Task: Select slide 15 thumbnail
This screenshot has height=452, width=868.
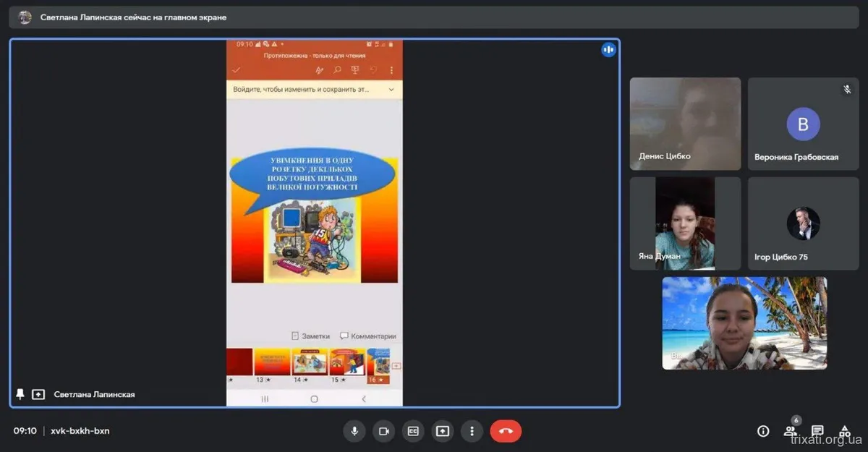Action: point(348,362)
